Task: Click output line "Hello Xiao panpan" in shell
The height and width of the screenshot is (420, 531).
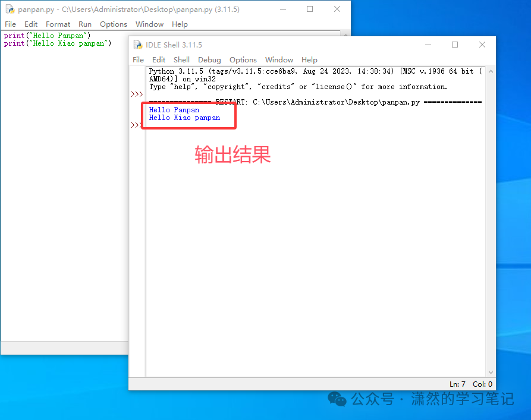Action: 184,118
